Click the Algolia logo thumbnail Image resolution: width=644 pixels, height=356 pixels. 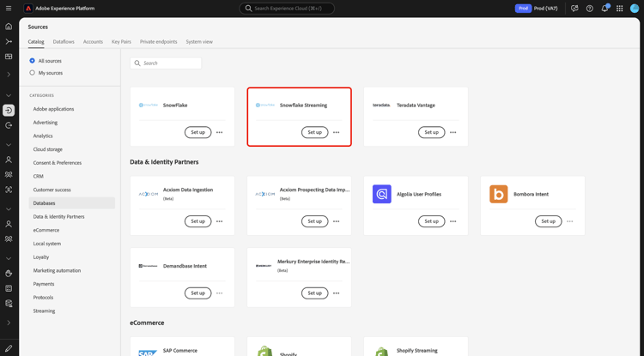381,194
